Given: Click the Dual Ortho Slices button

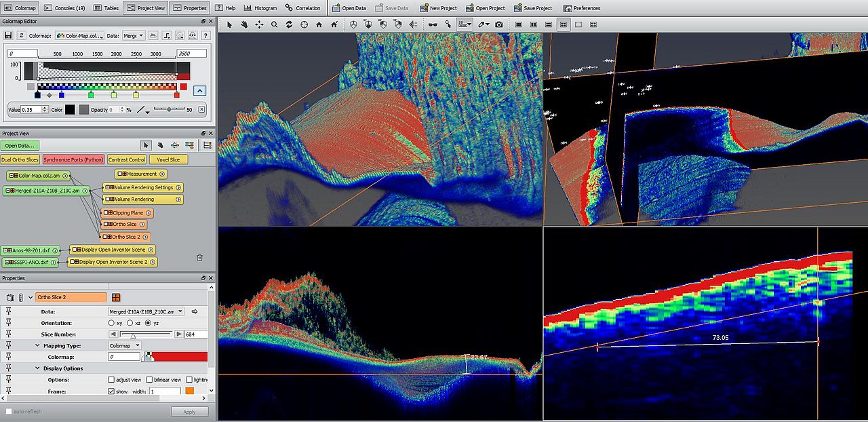Looking at the screenshot, I should click(x=20, y=160).
